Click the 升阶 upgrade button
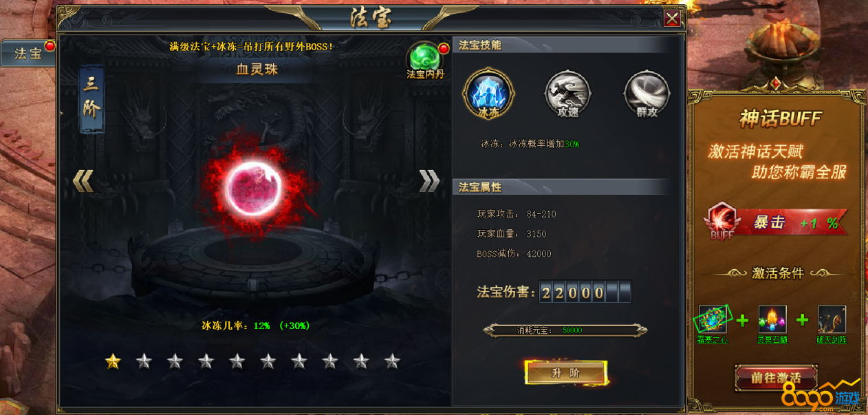The height and width of the screenshot is (415, 868). (565, 373)
